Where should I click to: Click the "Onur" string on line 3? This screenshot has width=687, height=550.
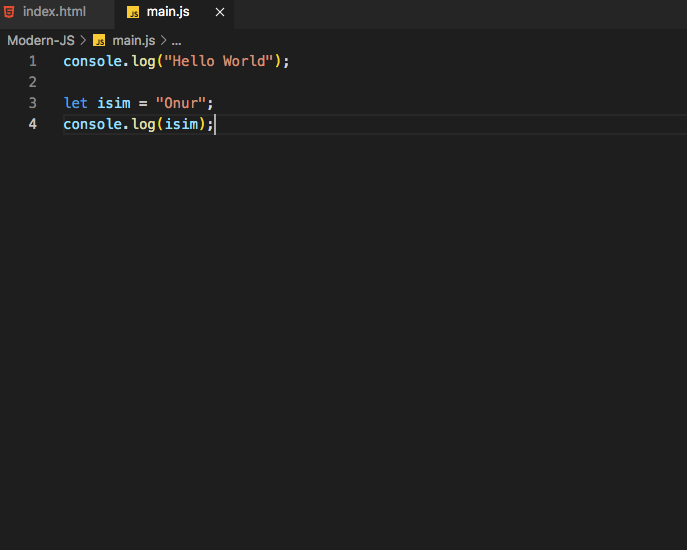coord(181,103)
